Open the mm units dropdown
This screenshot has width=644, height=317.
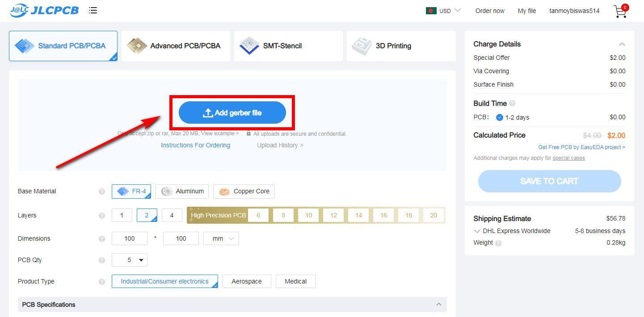[x=221, y=238]
